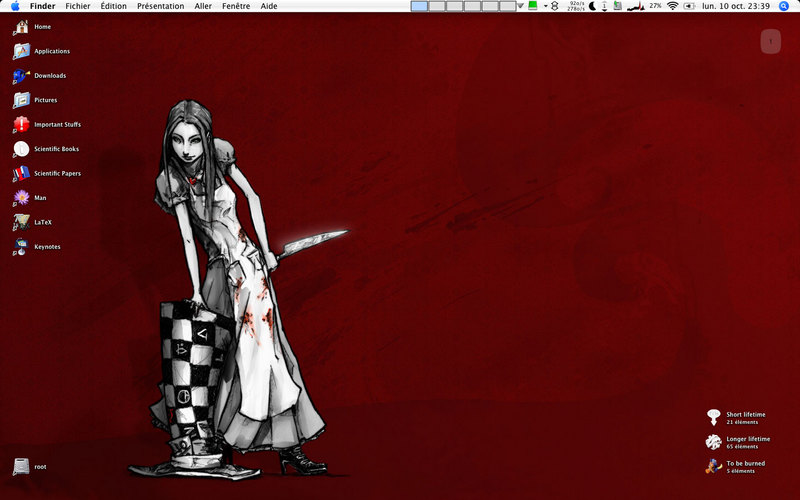Select the root hard drive icon
The width and height of the screenshot is (800, 500).
pyautogui.click(x=21, y=466)
